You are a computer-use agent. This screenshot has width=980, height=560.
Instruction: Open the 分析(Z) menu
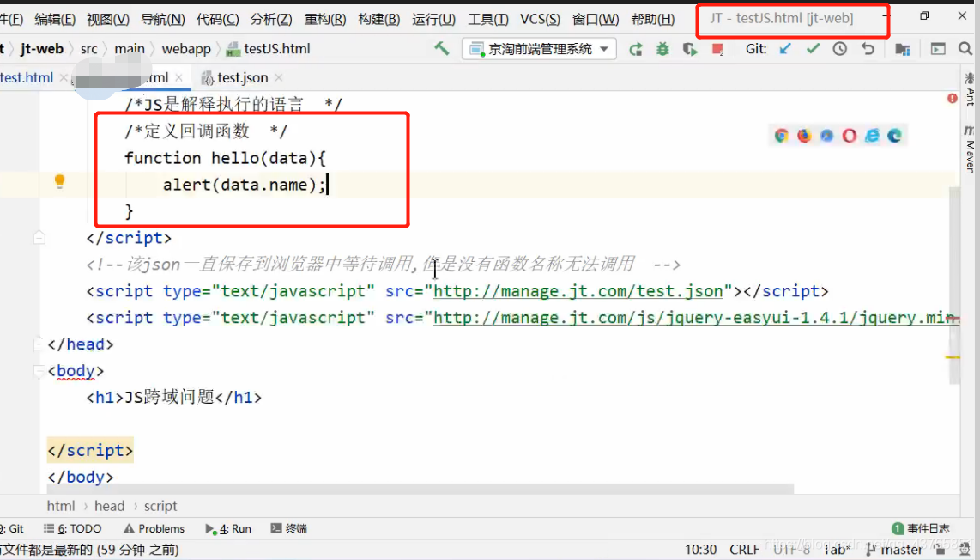(271, 20)
